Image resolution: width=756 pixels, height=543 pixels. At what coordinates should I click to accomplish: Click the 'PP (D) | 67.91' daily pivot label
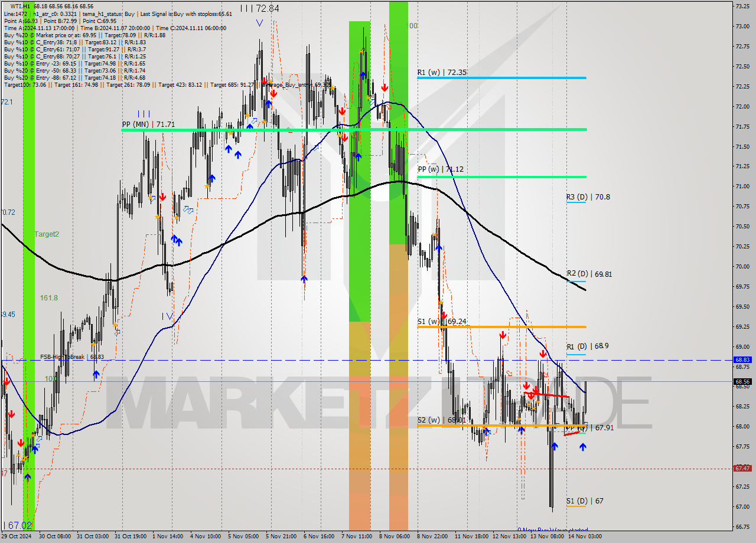pos(590,427)
